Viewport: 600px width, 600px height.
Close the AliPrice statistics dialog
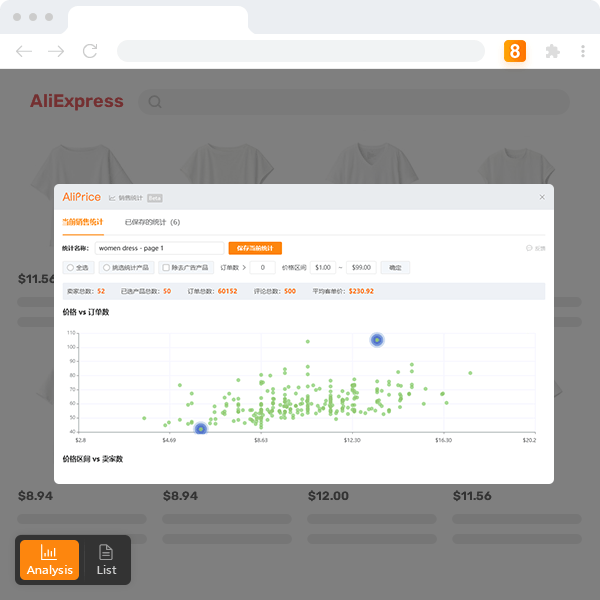pyautogui.click(x=542, y=197)
